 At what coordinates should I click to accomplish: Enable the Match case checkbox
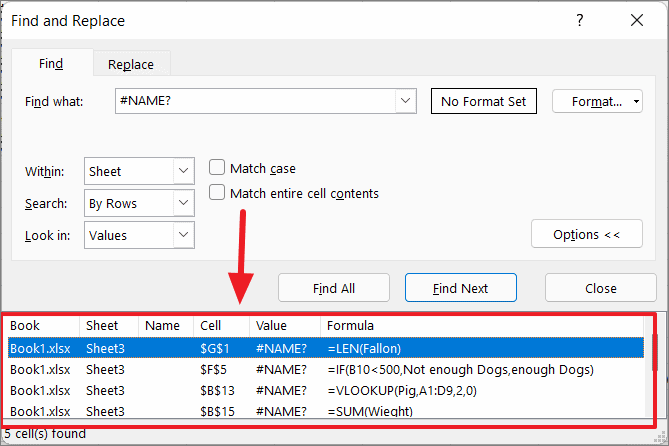[x=217, y=168]
